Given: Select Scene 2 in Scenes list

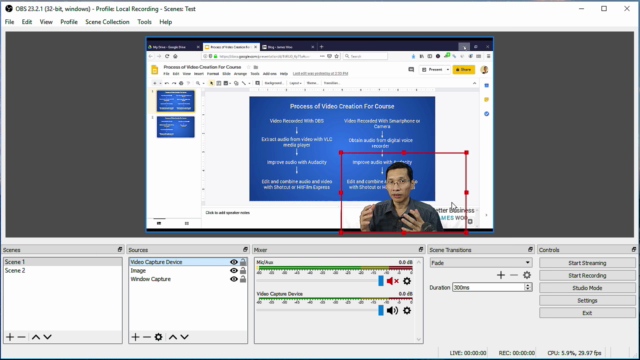Looking at the screenshot, I should click(62, 271).
